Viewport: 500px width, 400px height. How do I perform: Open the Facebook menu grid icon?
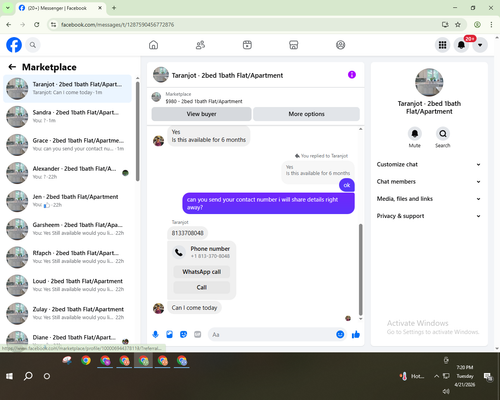pos(442,45)
